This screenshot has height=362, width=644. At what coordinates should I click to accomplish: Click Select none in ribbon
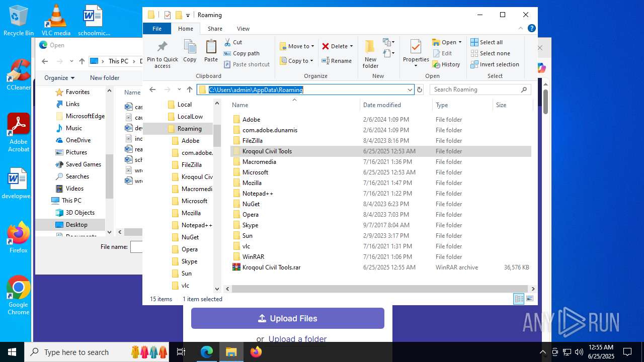(x=490, y=53)
